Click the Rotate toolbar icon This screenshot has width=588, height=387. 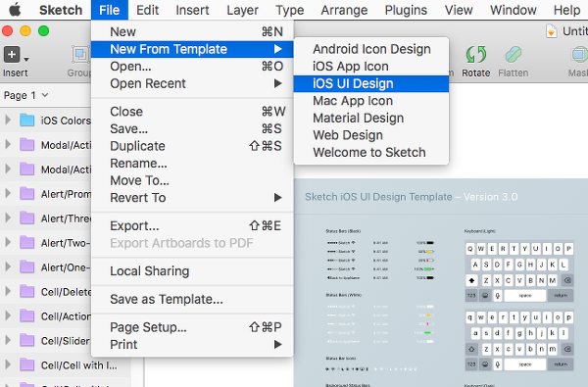[x=476, y=55]
